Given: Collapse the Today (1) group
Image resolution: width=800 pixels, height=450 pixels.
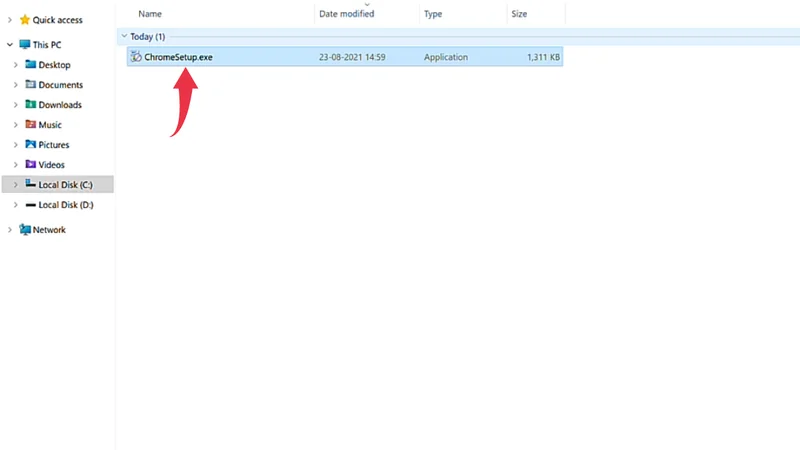Looking at the screenshot, I should click(123, 36).
